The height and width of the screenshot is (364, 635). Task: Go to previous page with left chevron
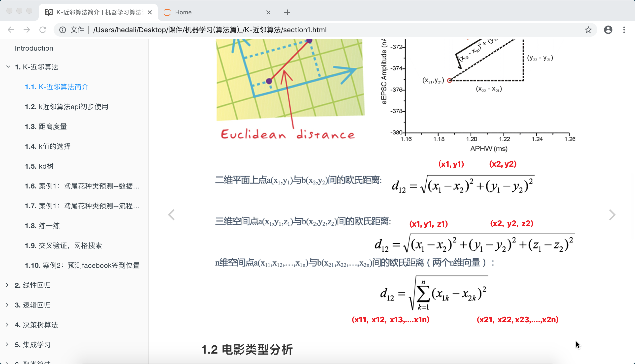tap(171, 215)
